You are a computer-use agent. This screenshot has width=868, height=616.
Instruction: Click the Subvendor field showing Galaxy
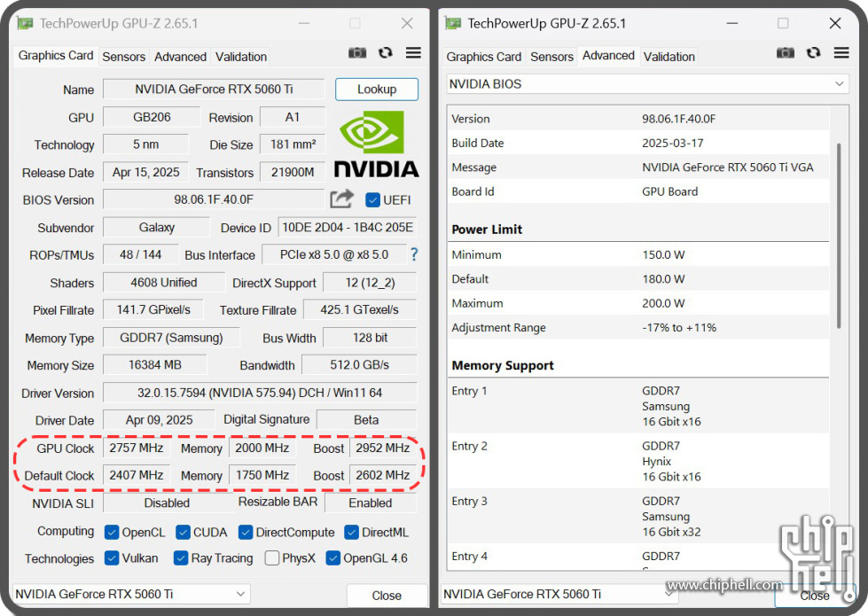point(157,227)
